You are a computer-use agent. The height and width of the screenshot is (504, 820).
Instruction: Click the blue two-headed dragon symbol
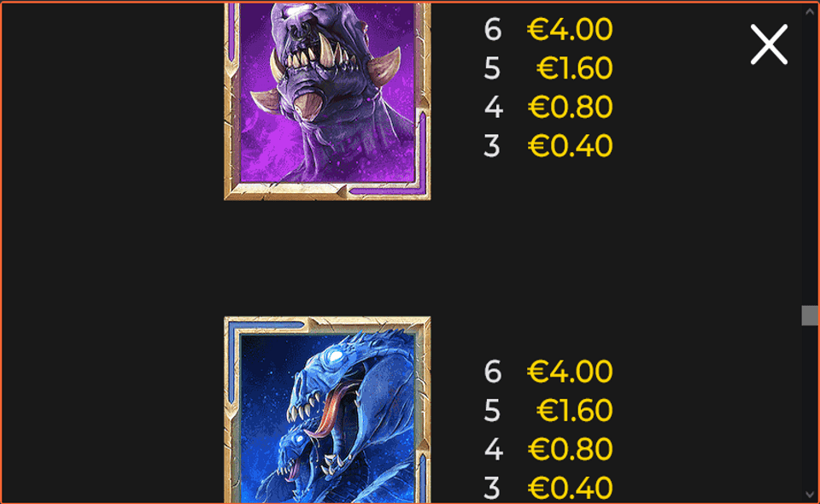tap(327, 409)
